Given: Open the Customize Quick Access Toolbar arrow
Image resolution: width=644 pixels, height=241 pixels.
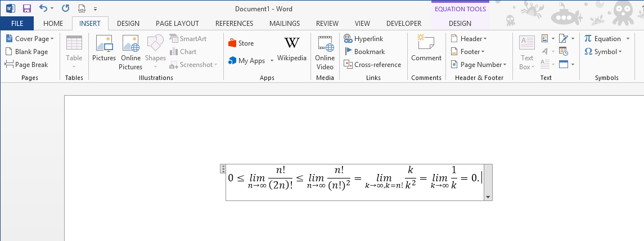Looking at the screenshot, I should pos(95,8).
